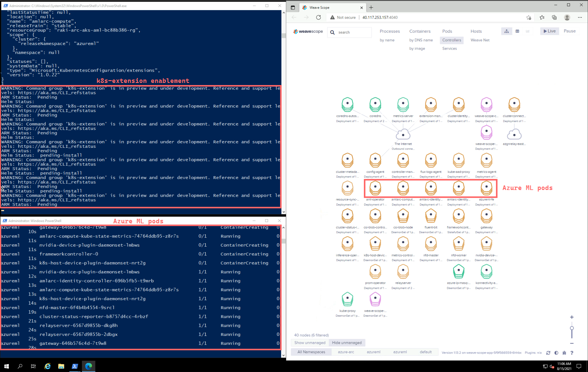This screenshot has height=372, width=588.
Task: Open a new browser tab
Action: 371,8
